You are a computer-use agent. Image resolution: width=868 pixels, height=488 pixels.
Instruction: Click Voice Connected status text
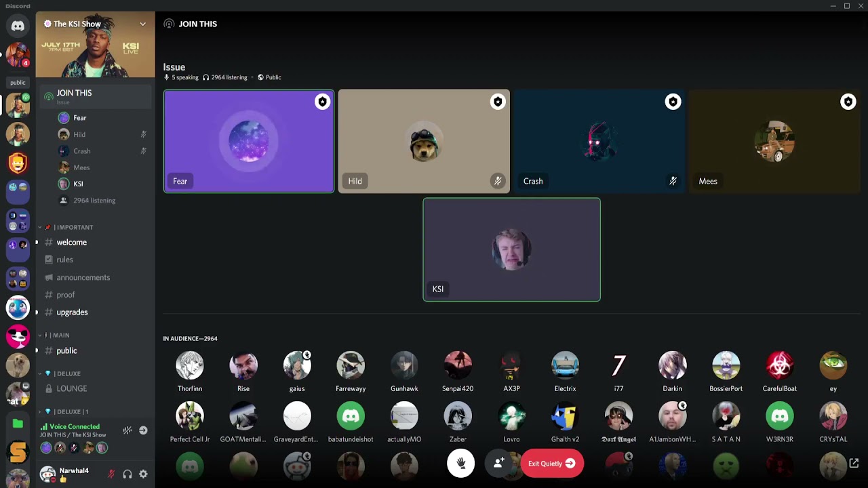75,426
